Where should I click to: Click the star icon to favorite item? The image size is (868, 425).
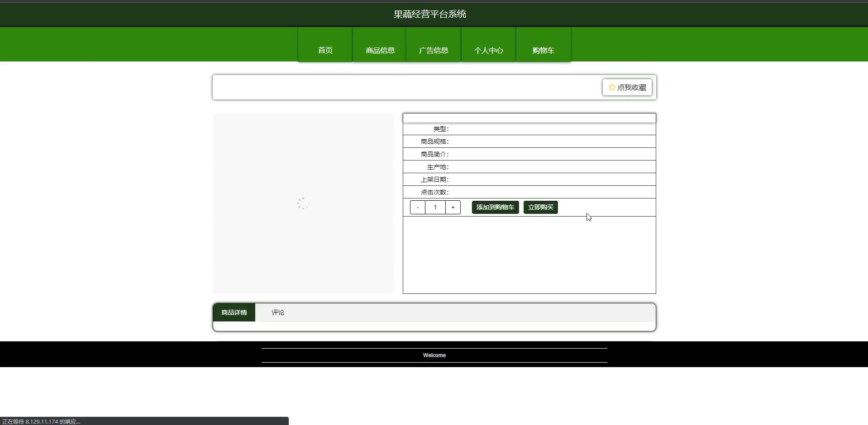(x=612, y=87)
